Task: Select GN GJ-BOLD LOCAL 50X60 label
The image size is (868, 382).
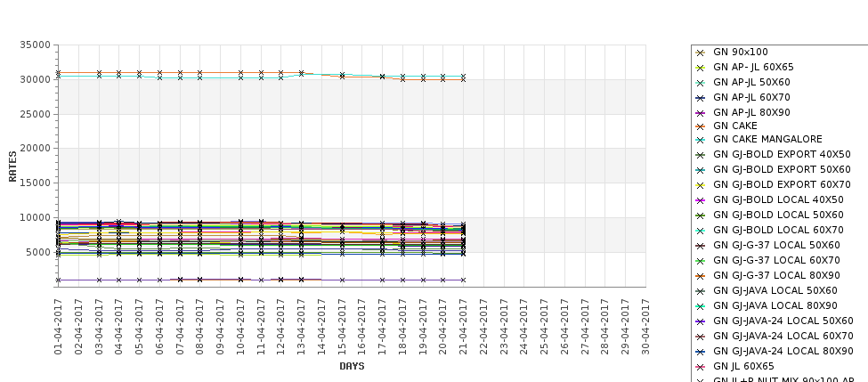Action: pos(778,215)
